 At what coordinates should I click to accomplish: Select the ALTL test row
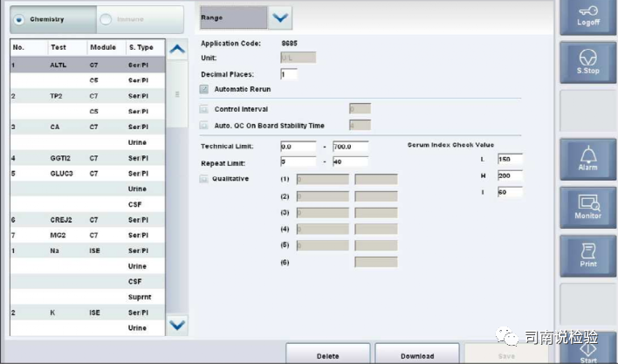pos(87,65)
